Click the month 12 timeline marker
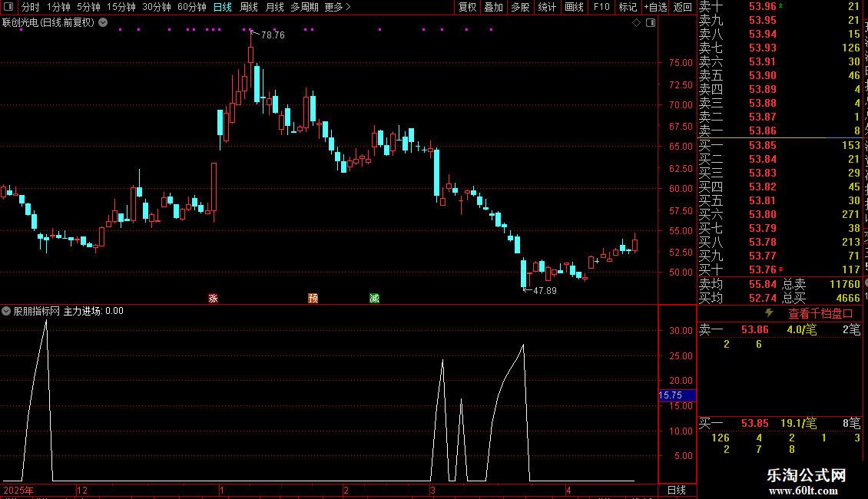Image resolution: width=868 pixels, height=499 pixels. (x=82, y=490)
